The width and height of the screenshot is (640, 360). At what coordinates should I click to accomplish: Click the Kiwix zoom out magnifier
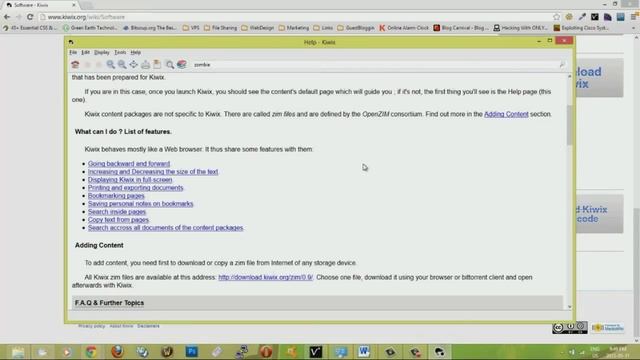(x=122, y=64)
